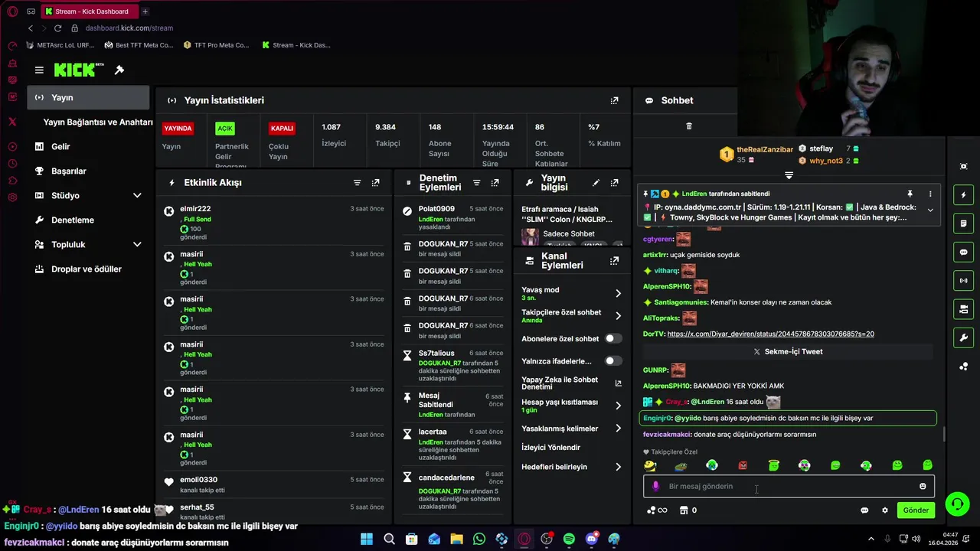This screenshot has height=551, width=980.
Task: Select Yayın in sidebar
Action: click(x=89, y=97)
